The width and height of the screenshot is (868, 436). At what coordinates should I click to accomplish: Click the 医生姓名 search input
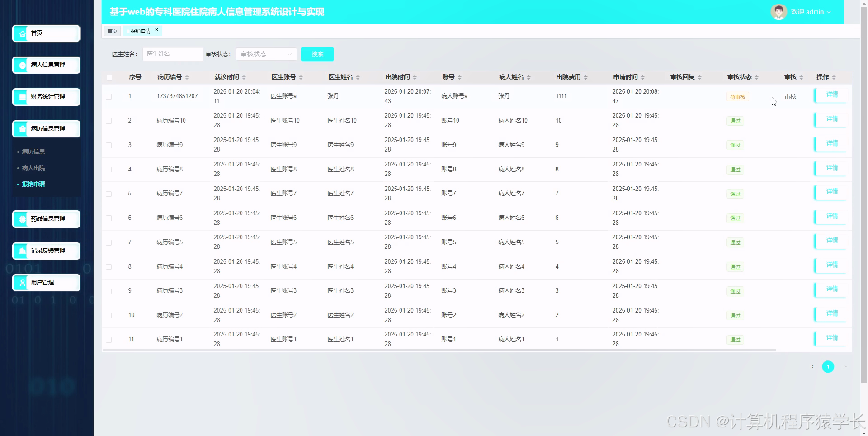pos(173,54)
